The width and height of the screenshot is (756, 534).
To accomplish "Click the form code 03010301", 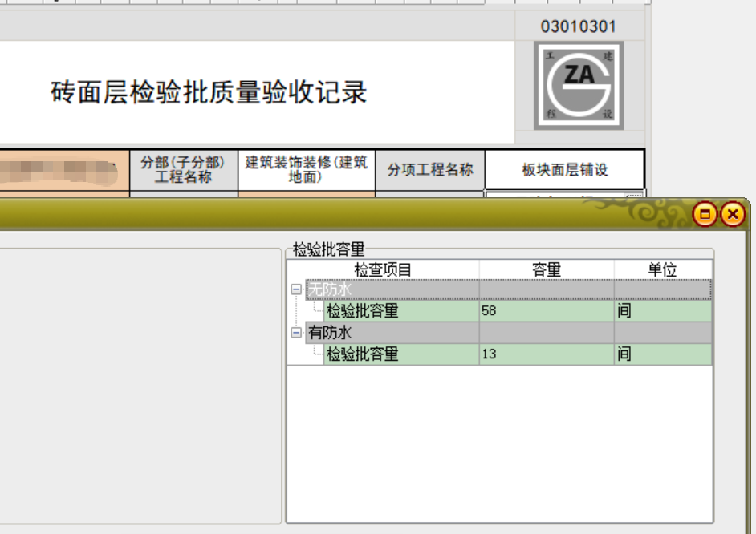I will [x=578, y=26].
